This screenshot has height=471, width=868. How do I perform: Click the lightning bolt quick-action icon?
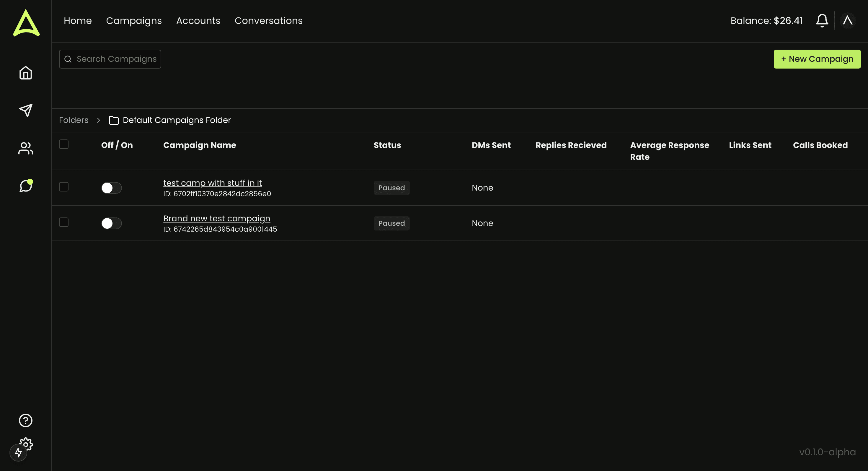click(19, 453)
